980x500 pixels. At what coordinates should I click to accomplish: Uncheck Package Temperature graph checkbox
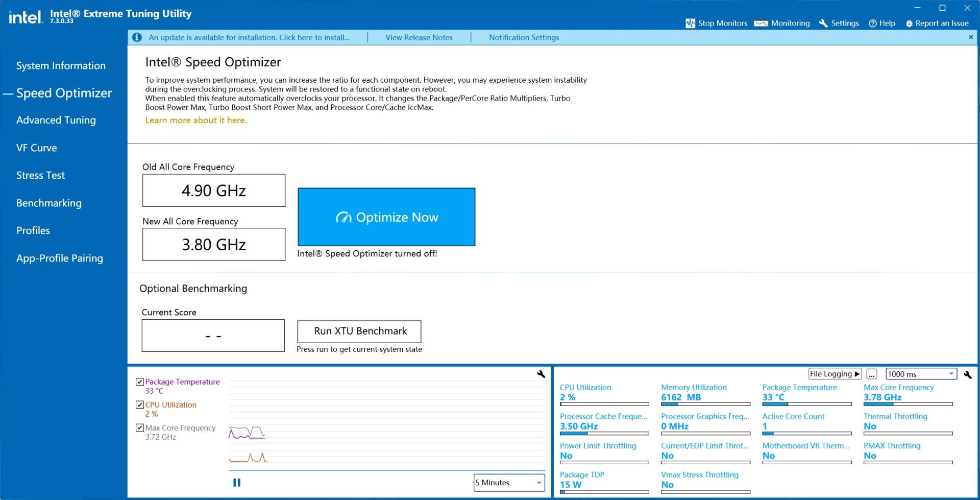point(140,382)
